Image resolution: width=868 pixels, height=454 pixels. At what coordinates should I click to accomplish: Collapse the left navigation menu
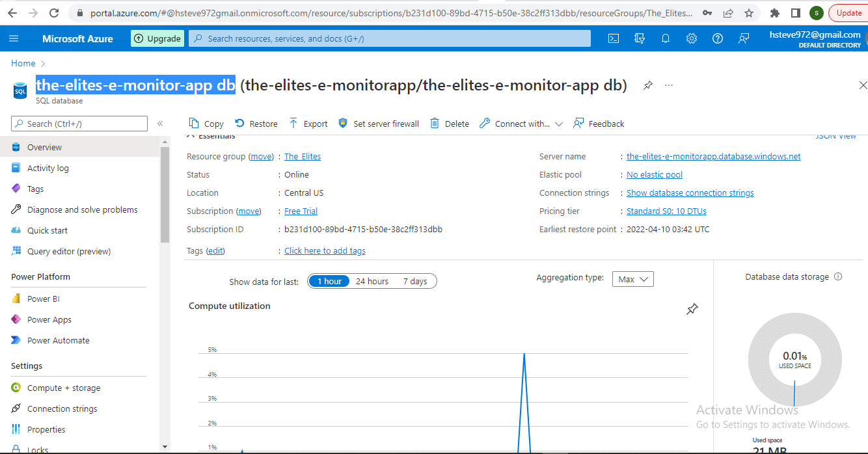point(160,124)
